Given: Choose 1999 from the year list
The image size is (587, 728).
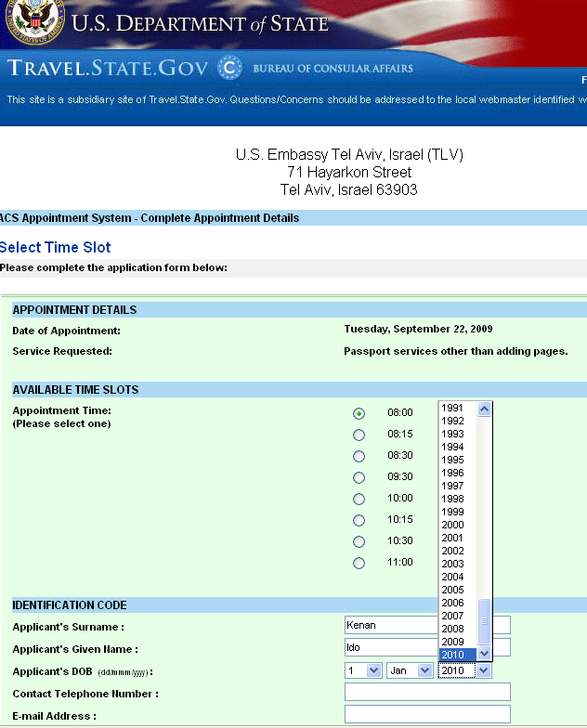Looking at the screenshot, I should pos(453,512).
